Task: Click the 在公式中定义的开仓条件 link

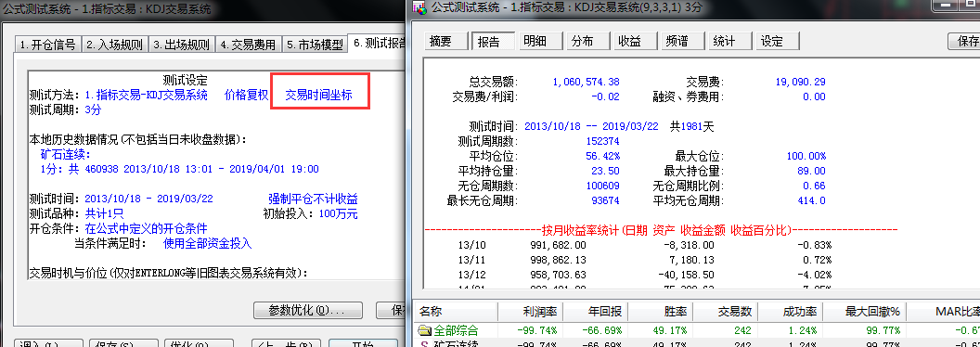Action: pos(146,229)
